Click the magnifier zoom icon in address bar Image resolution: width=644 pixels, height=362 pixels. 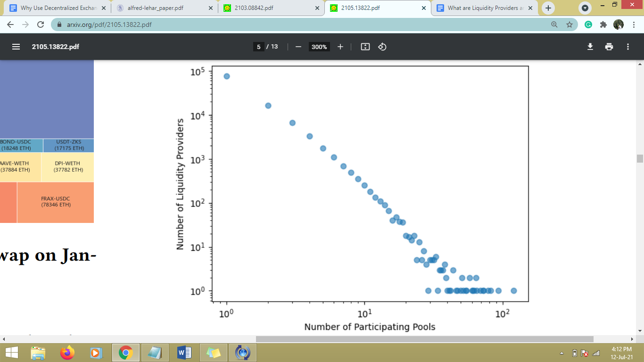(x=554, y=25)
